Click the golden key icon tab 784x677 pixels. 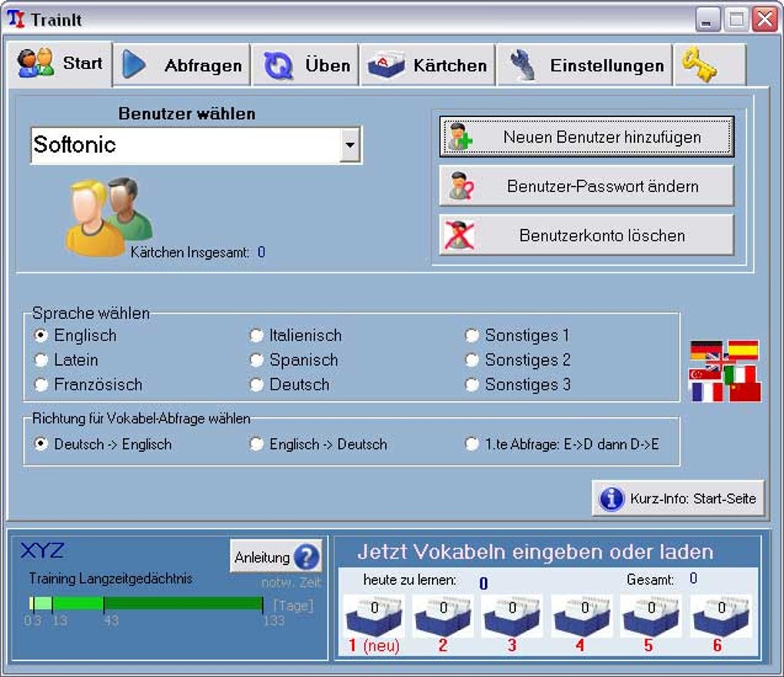click(709, 65)
